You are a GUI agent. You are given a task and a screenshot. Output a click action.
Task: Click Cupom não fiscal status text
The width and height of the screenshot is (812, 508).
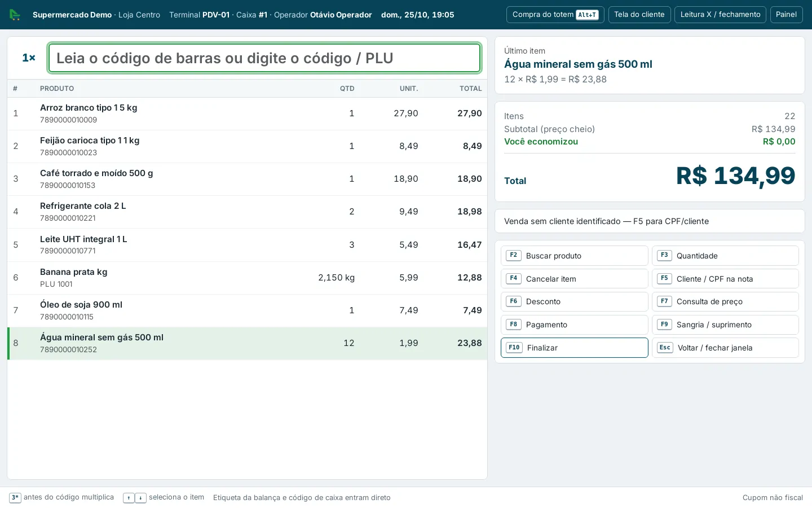pyautogui.click(x=773, y=498)
